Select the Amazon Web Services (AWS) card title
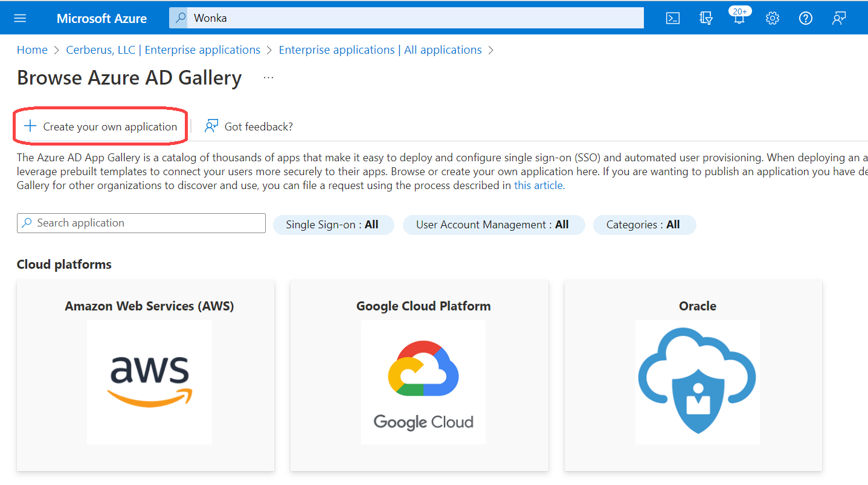 [x=149, y=306]
